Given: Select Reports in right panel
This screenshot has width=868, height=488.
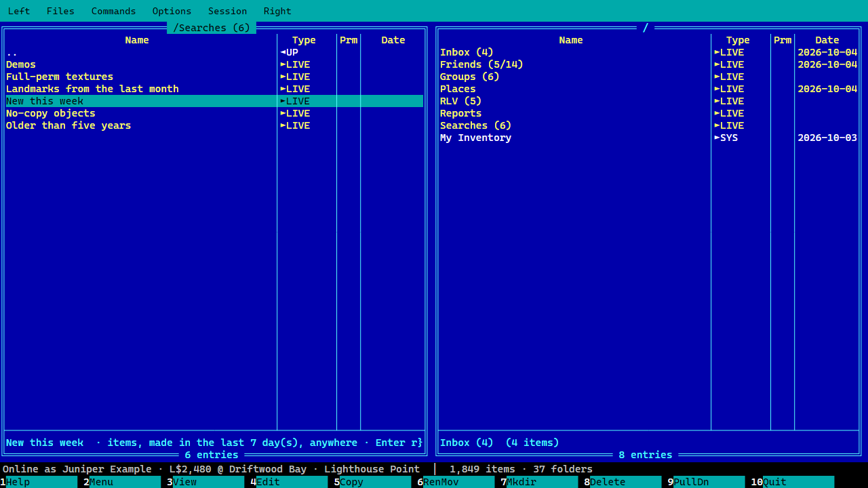Looking at the screenshot, I should tap(648, 113).
